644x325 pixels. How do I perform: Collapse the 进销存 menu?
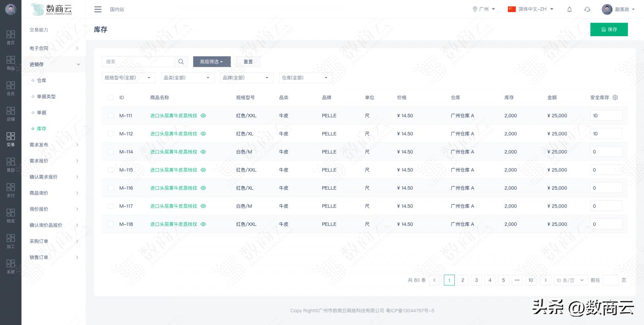tap(54, 64)
